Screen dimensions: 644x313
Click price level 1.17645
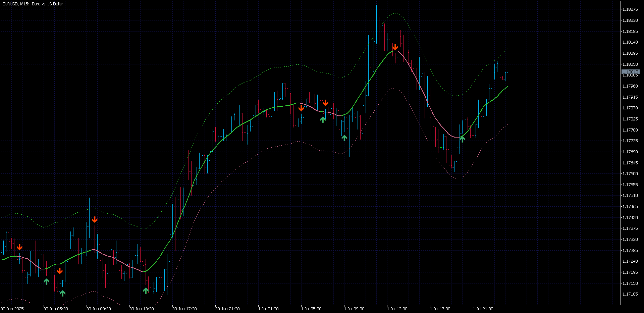[x=630, y=163]
